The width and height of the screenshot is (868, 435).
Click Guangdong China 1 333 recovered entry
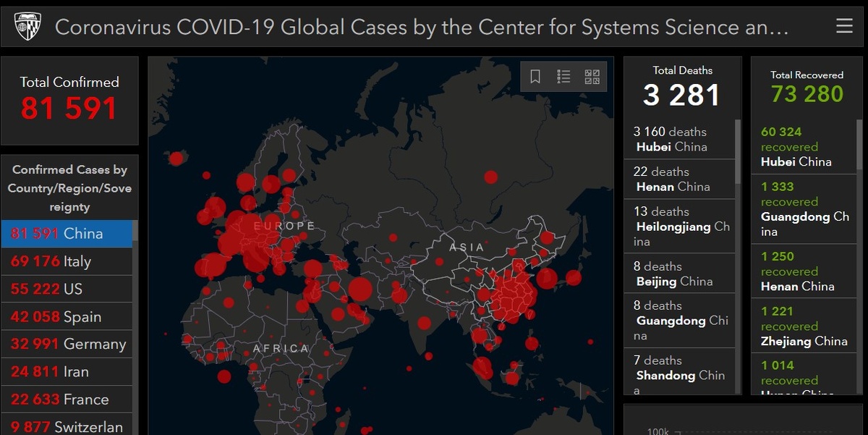coord(804,209)
